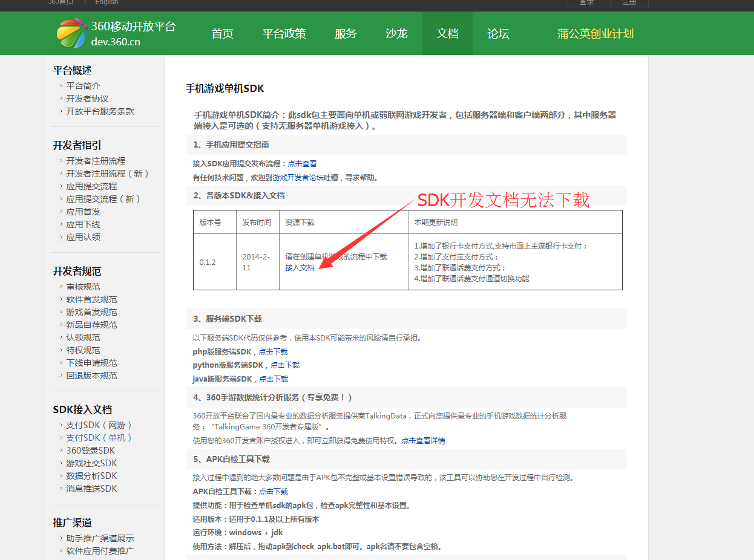Screen dimensions: 754x560
Task: Click the 360 mobile platform logo icon
Action: coord(71,33)
